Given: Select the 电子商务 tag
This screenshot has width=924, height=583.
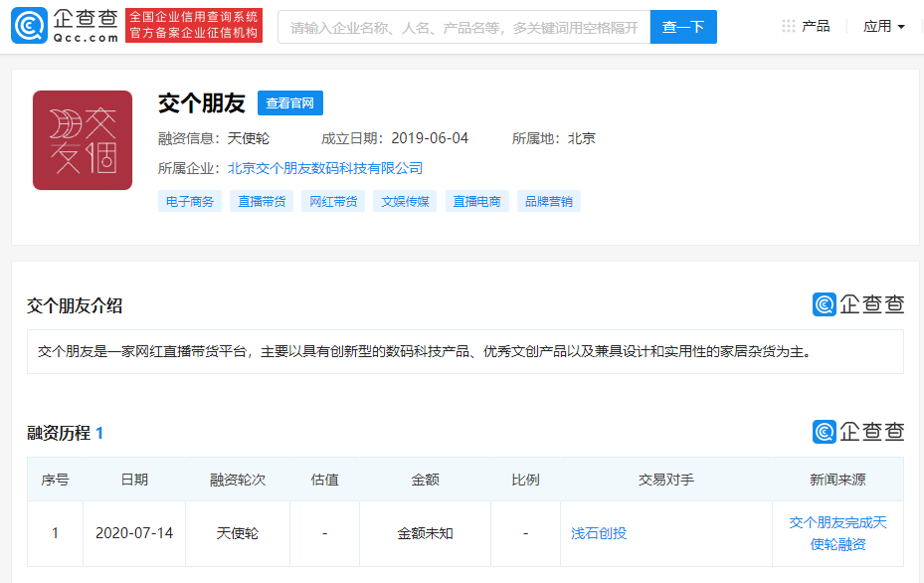Looking at the screenshot, I should (x=190, y=202).
